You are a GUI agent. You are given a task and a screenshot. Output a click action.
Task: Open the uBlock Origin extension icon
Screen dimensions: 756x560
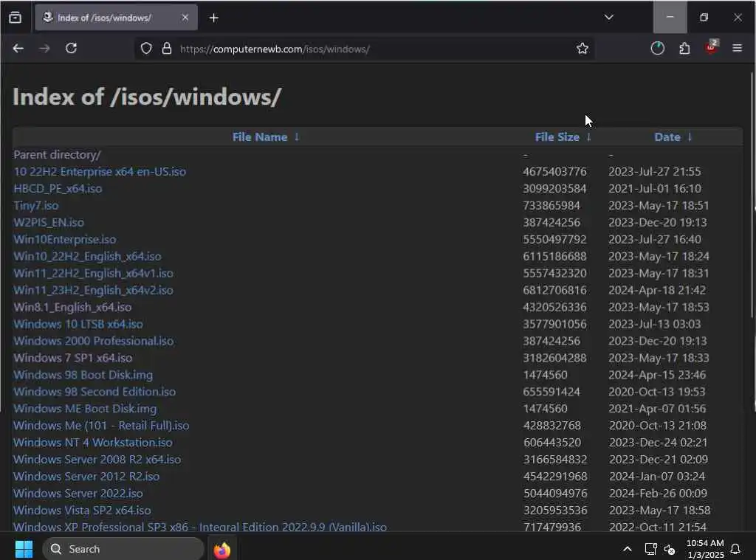point(711,47)
